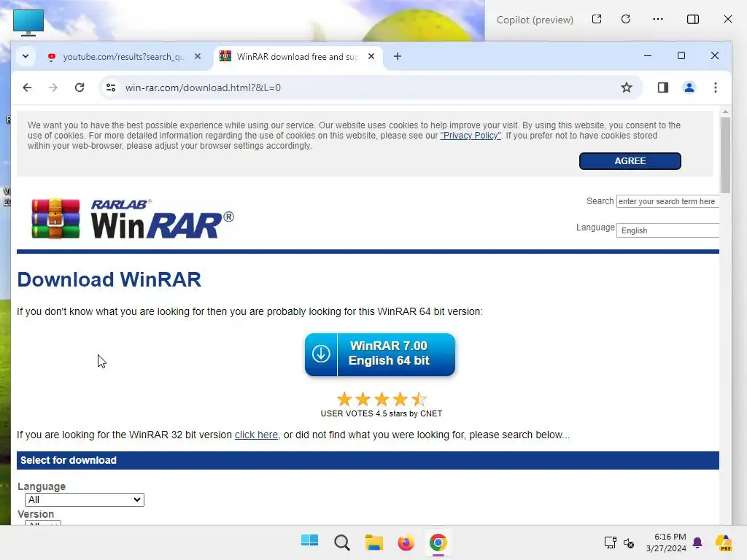Open a new browser tab
The width and height of the screenshot is (747, 560).
[398, 57]
